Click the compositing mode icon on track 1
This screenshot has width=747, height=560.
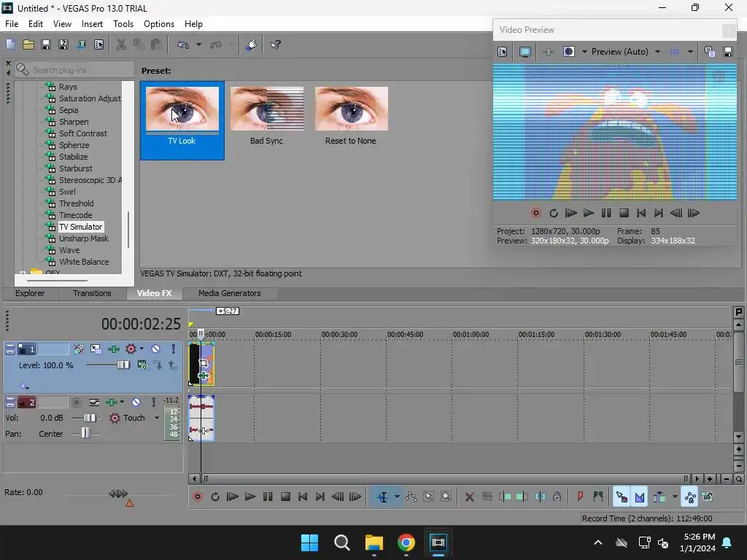pyautogui.click(x=142, y=365)
